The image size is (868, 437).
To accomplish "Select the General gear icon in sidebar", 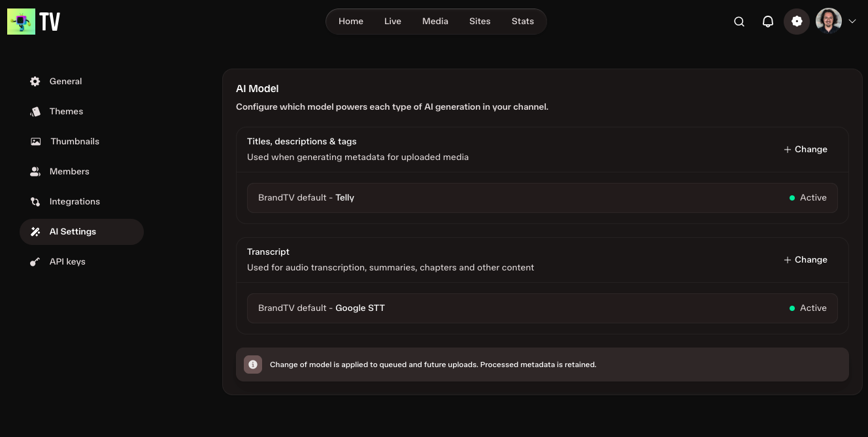I will tap(35, 82).
